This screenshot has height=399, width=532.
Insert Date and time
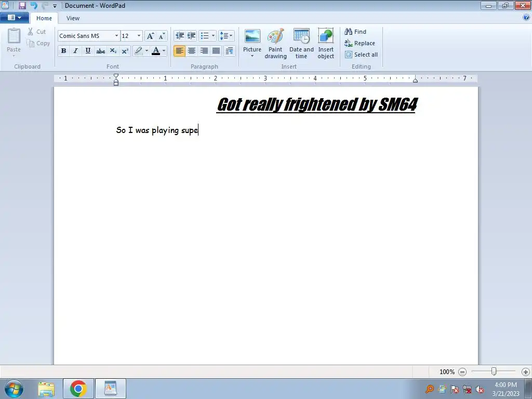click(301, 44)
